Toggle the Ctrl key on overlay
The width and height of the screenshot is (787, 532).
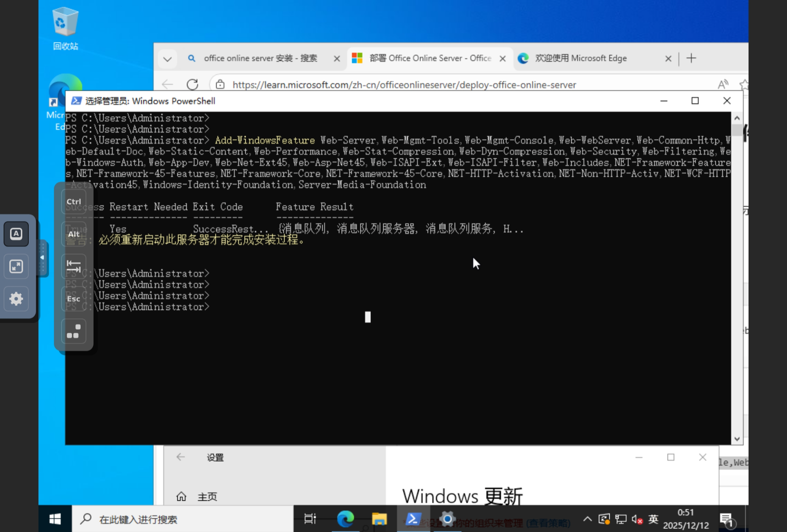(x=74, y=202)
